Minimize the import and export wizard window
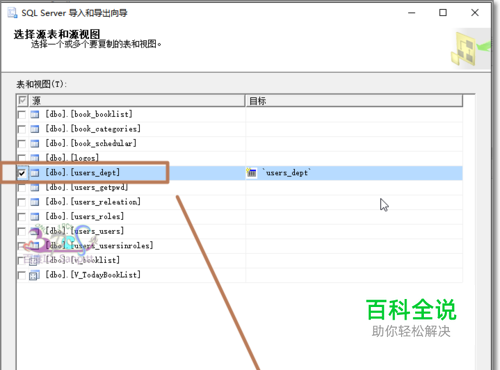500x370 pixels. [412, 13]
